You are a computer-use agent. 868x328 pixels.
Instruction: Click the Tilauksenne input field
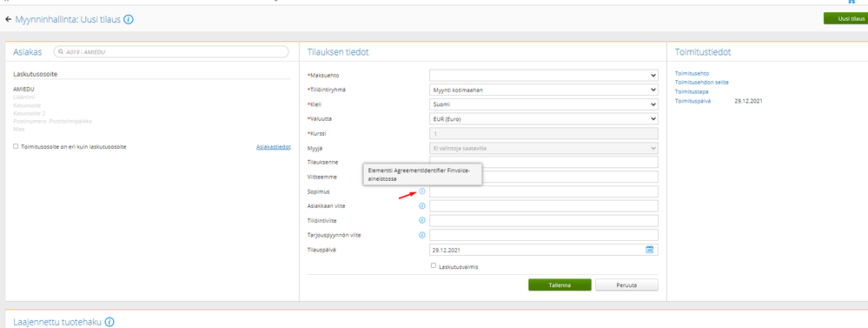tap(544, 162)
